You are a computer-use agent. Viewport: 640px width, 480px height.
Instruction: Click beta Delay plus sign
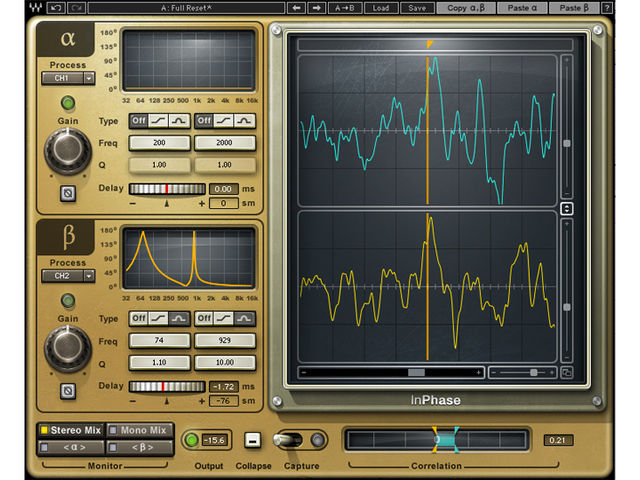point(202,401)
